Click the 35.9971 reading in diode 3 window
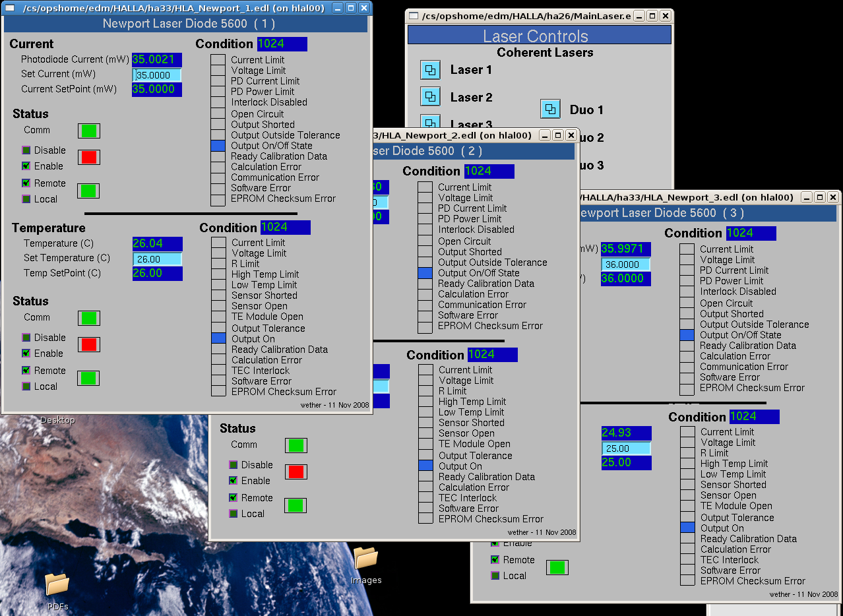 [626, 249]
